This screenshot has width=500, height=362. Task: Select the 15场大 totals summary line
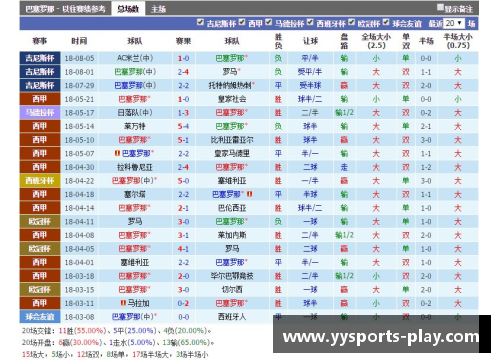point(115,354)
